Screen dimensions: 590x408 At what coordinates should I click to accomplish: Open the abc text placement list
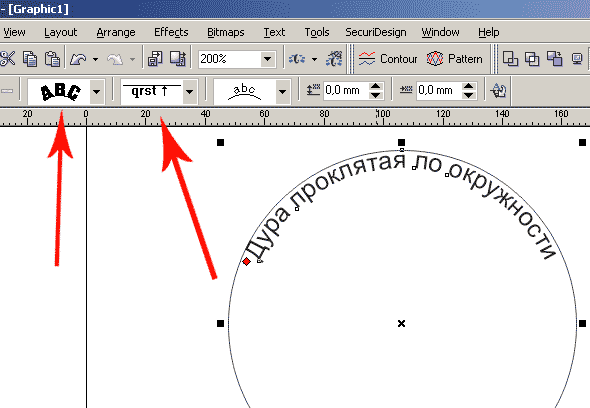[245, 91]
